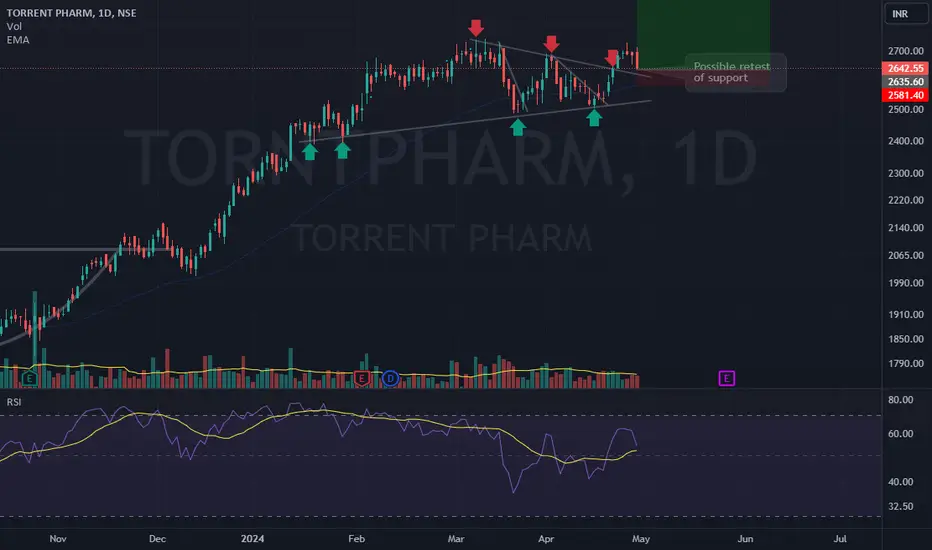Open the purple E upcoming earnings marker

coord(726,378)
